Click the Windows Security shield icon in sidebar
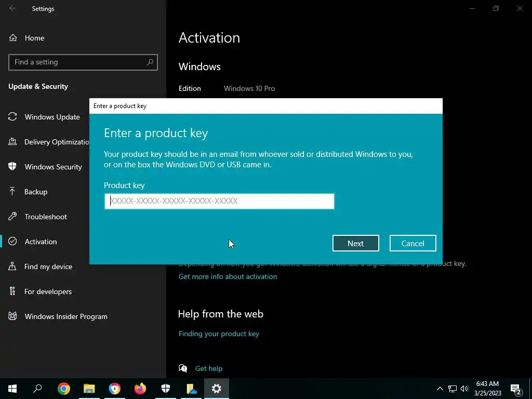This screenshot has height=399, width=532. coord(12,166)
